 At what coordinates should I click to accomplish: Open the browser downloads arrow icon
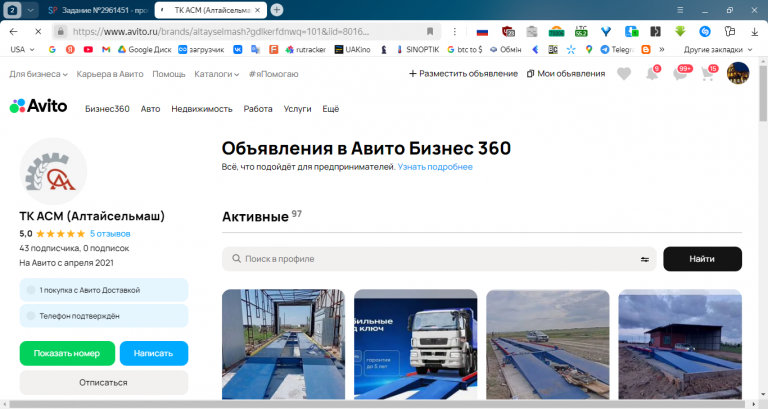click(754, 32)
